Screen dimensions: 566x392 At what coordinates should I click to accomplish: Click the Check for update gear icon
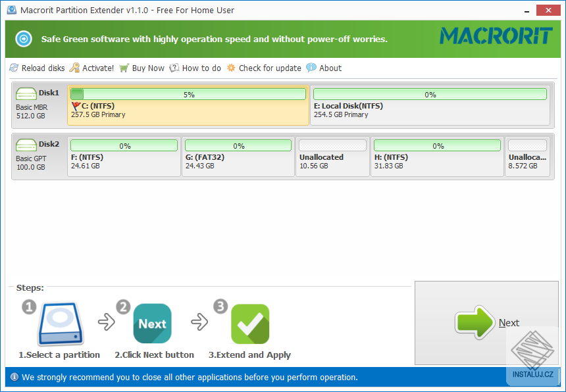click(x=231, y=68)
